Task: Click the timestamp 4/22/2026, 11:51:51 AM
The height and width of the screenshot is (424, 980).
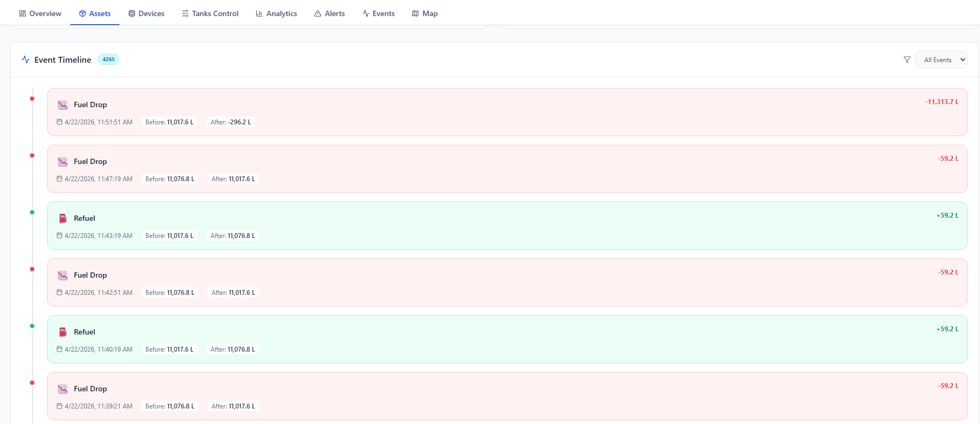Action: [x=99, y=122]
